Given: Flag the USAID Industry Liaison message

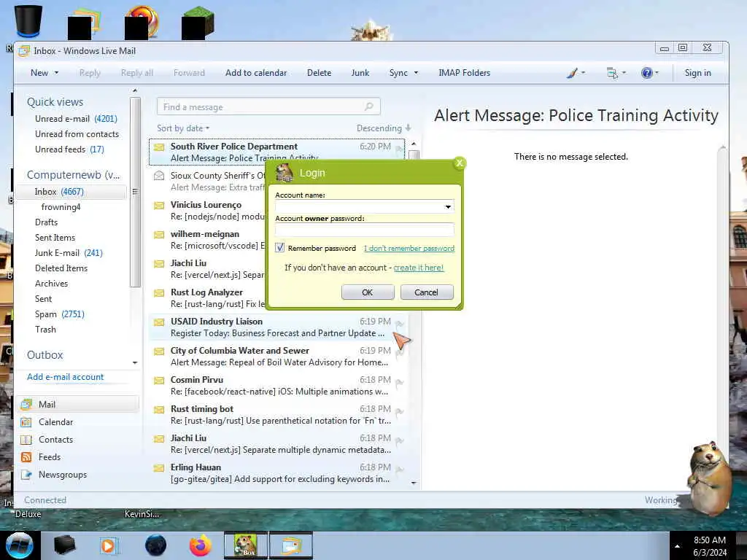Looking at the screenshot, I should point(400,323).
